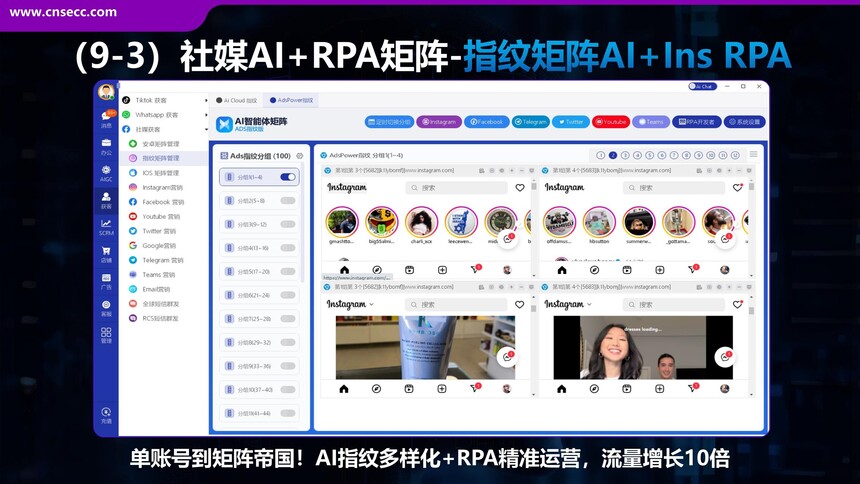Viewport: 860px width, 484px height.
Task: Click the AI智能体矩阵 butterfly logo
Action: (224, 124)
